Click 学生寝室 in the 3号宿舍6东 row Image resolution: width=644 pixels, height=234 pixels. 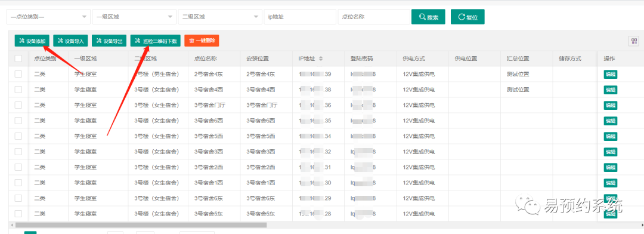(85, 198)
